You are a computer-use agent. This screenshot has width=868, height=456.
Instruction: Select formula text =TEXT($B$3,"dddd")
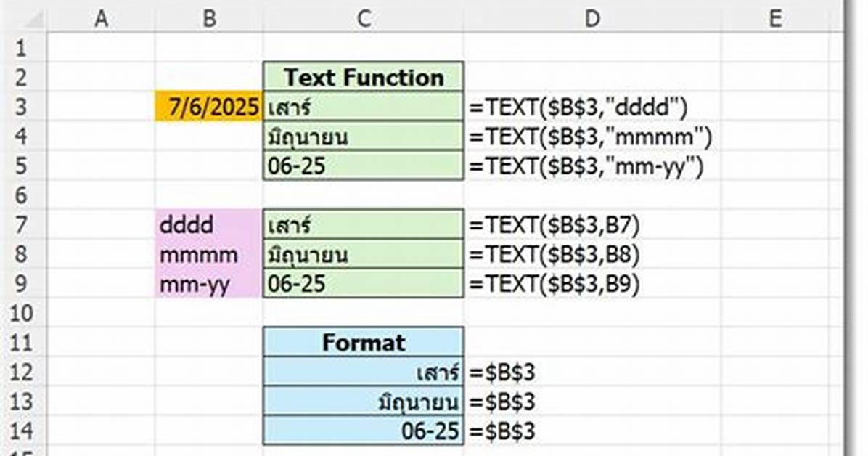tap(578, 107)
